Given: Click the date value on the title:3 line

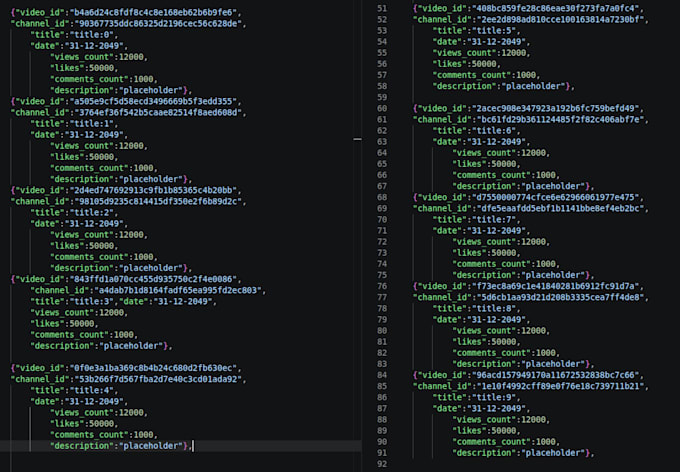Looking at the screenshot, I should point(182,302).
